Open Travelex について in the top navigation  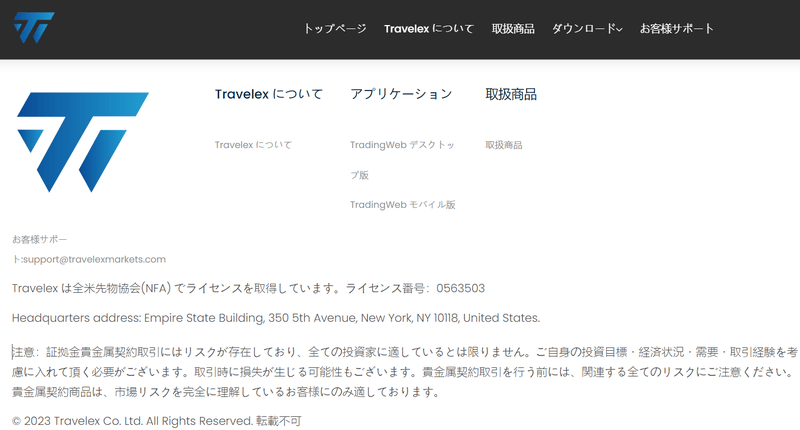(x=429, y=29)
